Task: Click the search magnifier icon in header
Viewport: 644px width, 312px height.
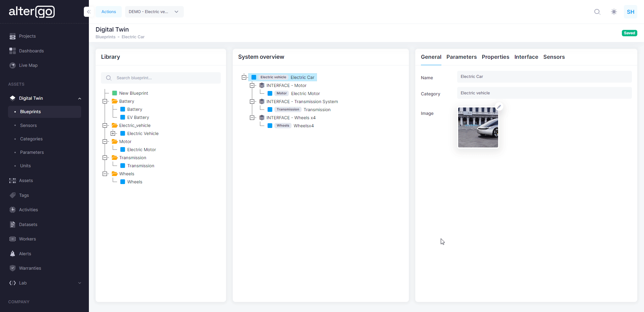Action: click(597, 12)
